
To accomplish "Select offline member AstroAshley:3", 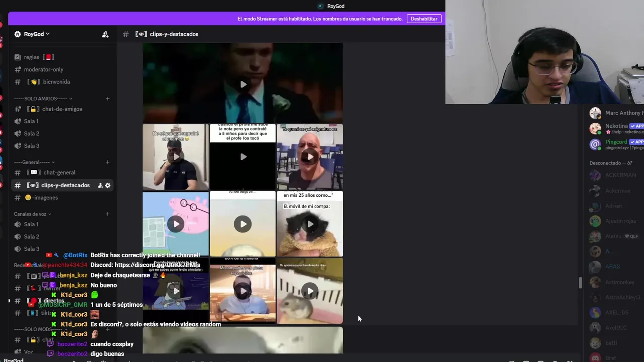I will click(616, 298).
